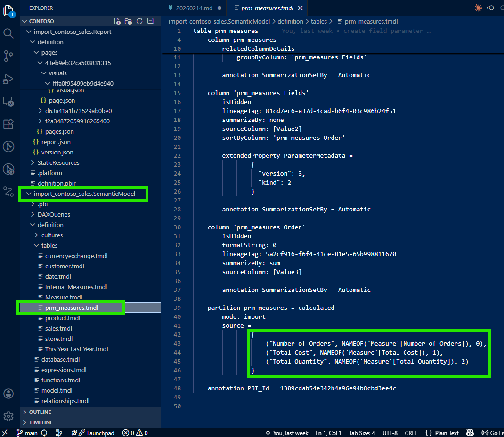Collapse all folders in Explorer
504x437 pixels.
click(x=150, y=21)
